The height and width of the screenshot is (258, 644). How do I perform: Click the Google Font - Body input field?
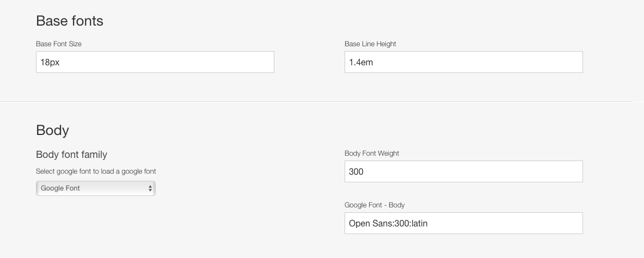click(463, 223)
